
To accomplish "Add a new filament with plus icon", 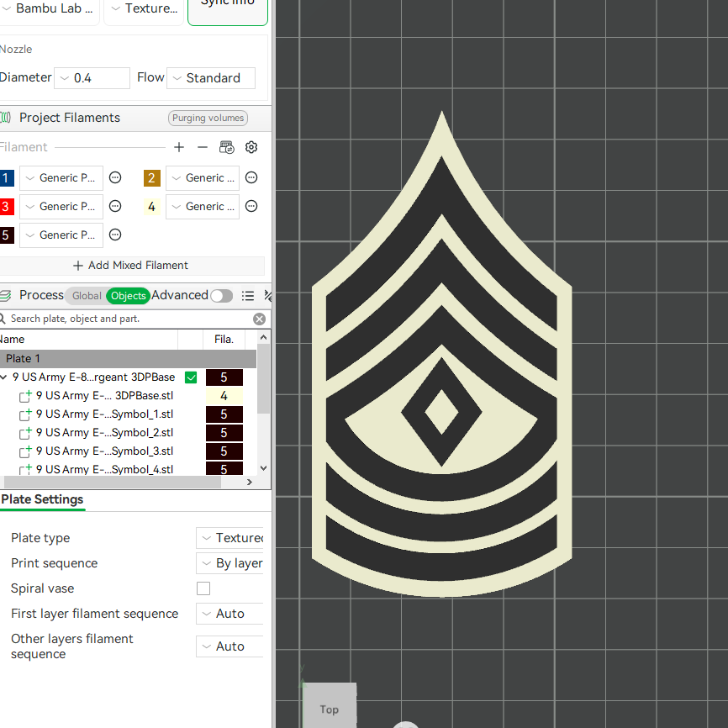I will pyautogui.click(x=179, y=147).
